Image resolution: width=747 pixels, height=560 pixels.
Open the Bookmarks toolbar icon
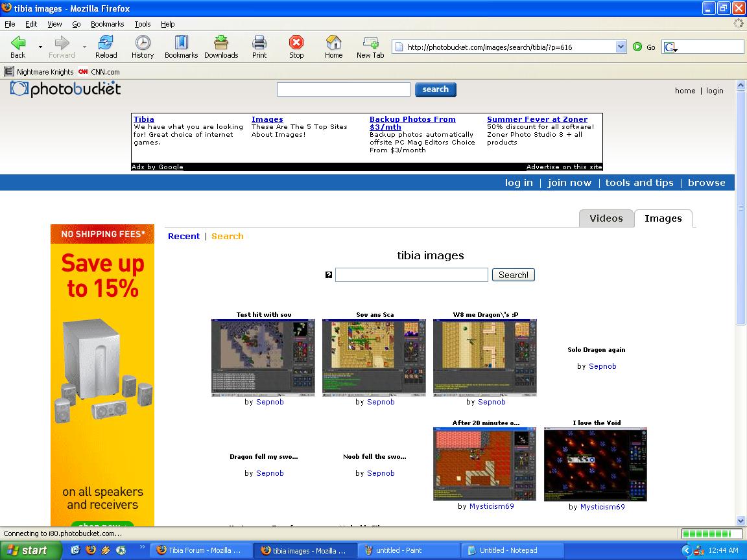[x=181, y=43]
